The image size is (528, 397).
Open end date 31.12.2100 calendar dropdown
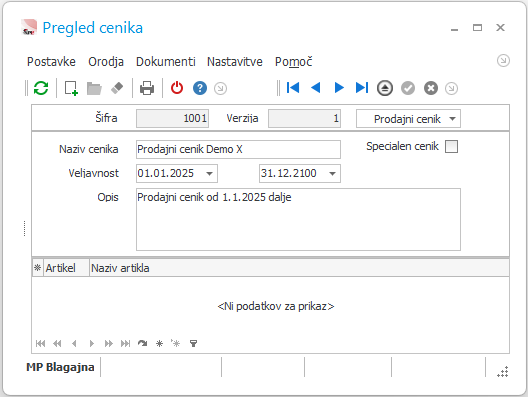[x=332, y=174]
